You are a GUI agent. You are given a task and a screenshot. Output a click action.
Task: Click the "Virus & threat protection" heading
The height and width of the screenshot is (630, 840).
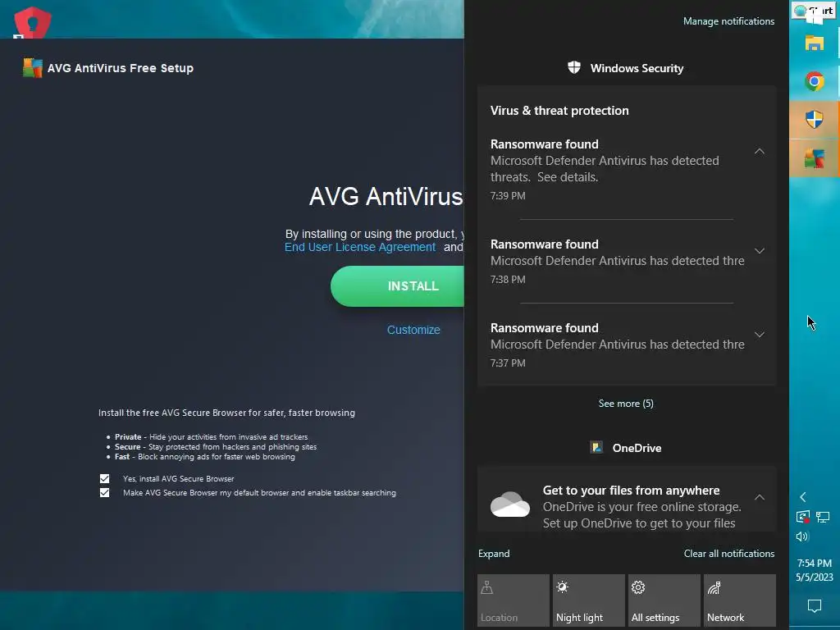559,111
